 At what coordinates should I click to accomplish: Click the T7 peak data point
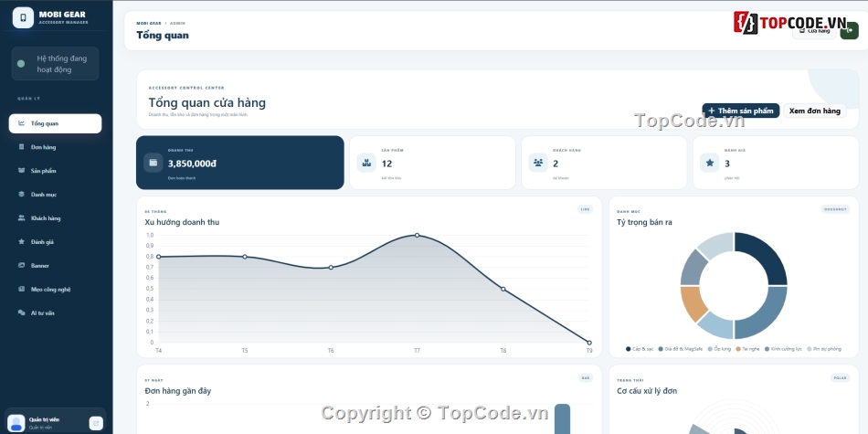417,235
